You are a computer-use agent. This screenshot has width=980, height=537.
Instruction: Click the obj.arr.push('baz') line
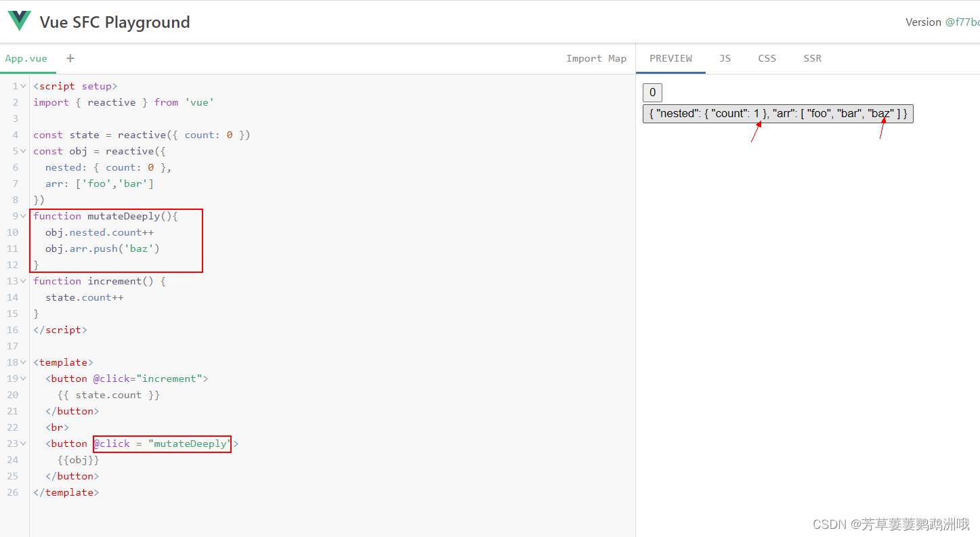[102, 249]
